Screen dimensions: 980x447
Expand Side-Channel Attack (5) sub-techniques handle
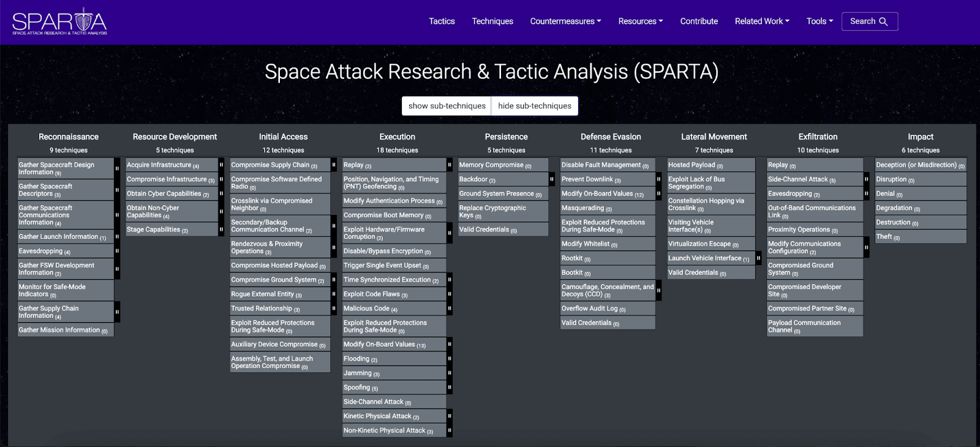867,179
